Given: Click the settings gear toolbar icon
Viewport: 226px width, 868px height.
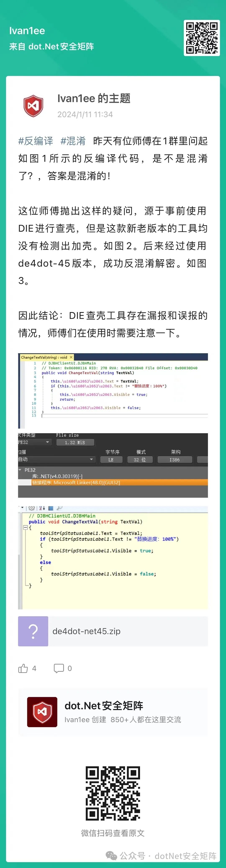Looking at the screenshot, I should (32, 508).
